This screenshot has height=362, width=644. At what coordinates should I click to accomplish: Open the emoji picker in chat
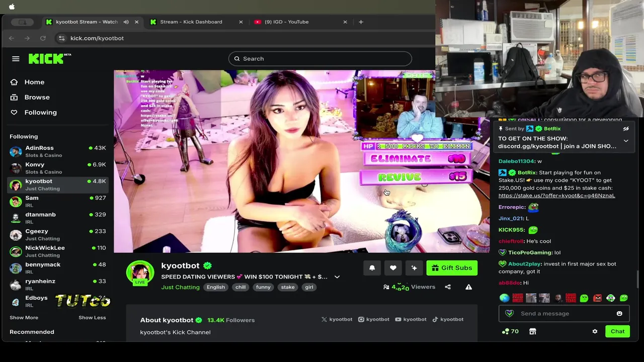619,314
